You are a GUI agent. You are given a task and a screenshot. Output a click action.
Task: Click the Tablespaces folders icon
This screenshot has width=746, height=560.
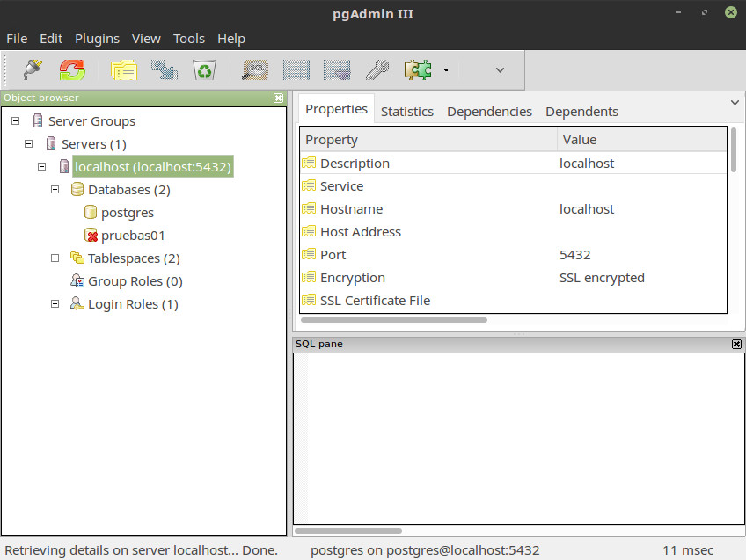tap(77, 258)
